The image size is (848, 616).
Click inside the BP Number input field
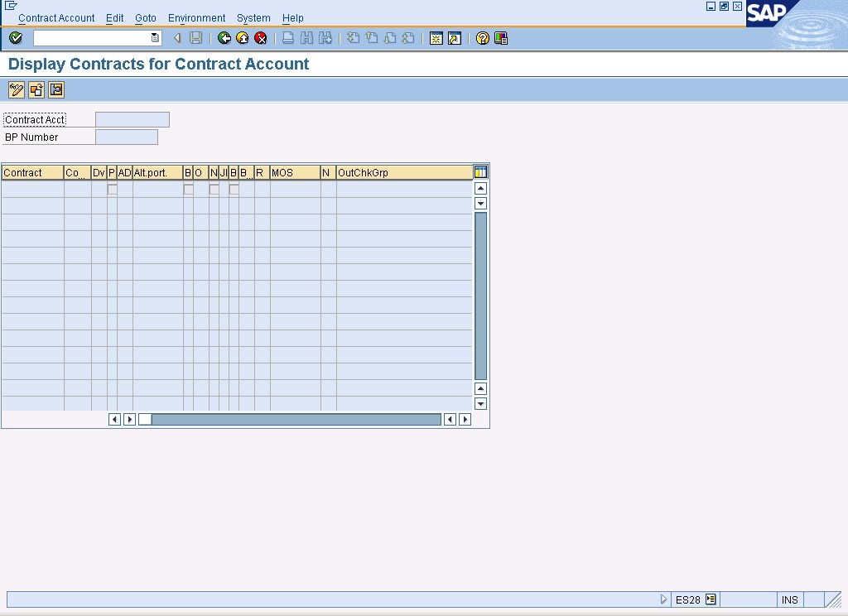[126, 137]
